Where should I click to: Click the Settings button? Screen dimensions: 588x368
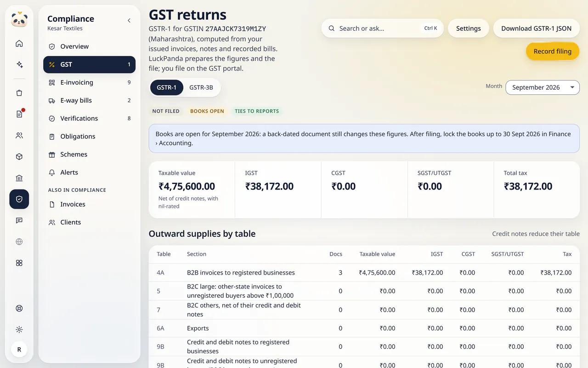click(469, 29)
